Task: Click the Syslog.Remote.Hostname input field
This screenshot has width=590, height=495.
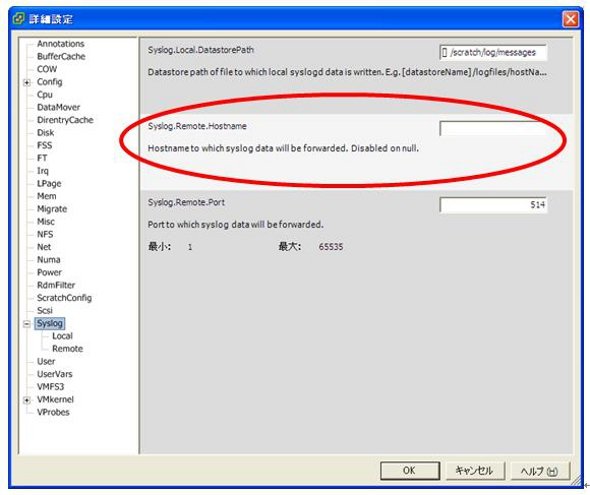Action: [x=493, y=128]
